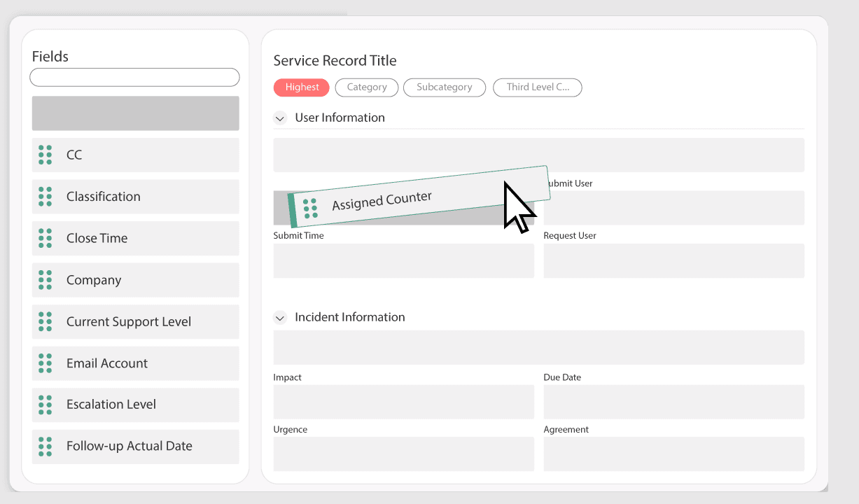Image resolution: width=859 pixels, height=504 pixels.
Task: Click the Email Account drag handle
Action: (x=46, y=363)
